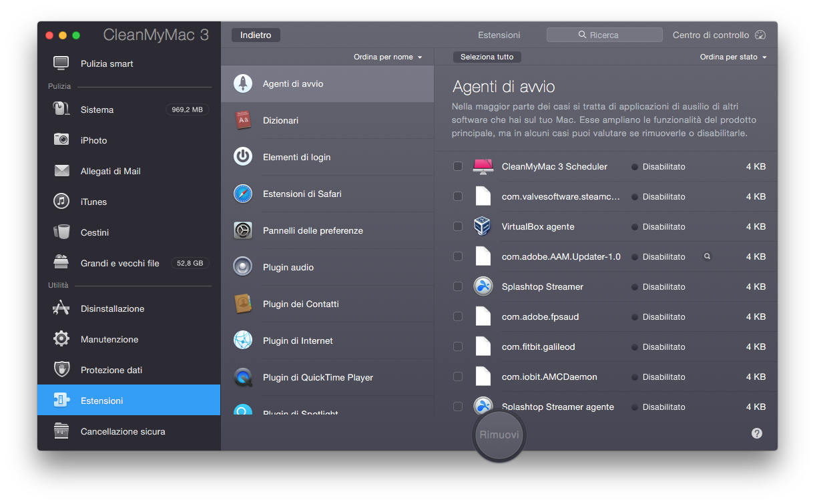Open Pulizia smart monitor icon
The image size is (815, 504).
[61, 63]
